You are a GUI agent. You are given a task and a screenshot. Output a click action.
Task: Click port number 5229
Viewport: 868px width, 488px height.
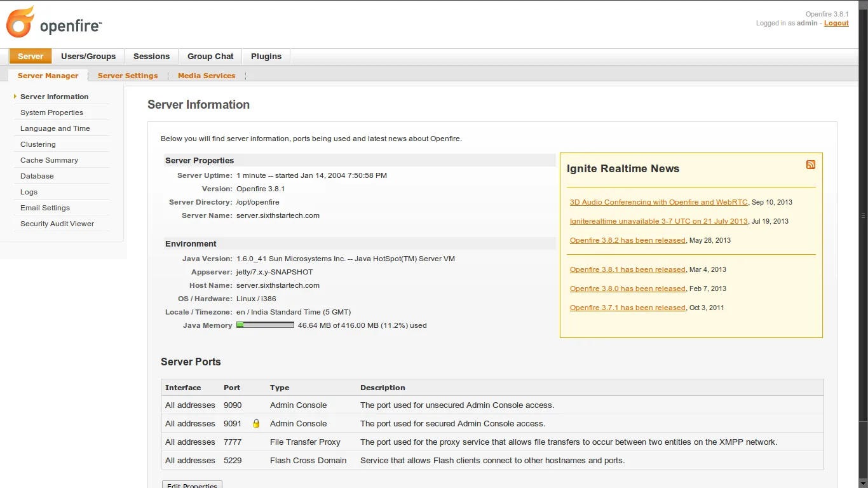233,460
